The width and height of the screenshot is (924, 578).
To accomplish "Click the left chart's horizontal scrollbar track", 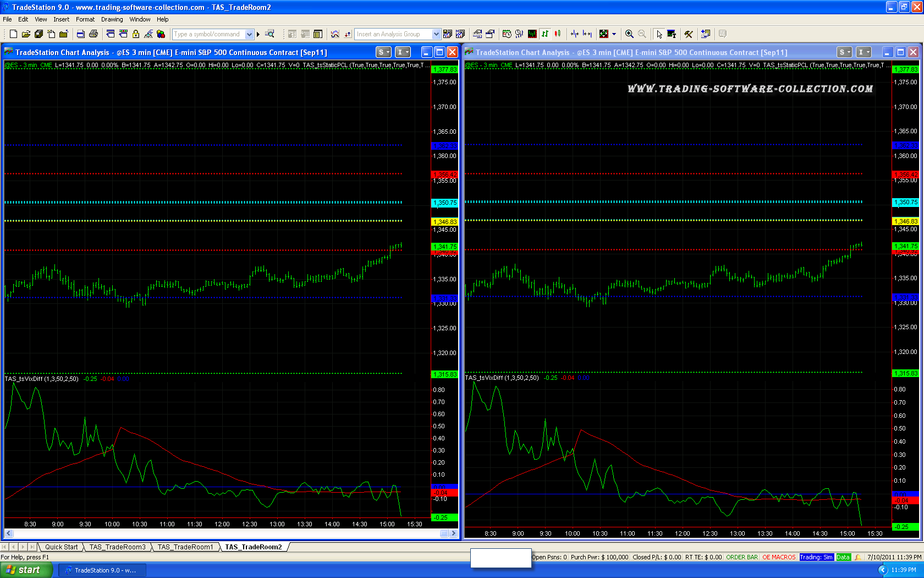I will tap(220, 533).
